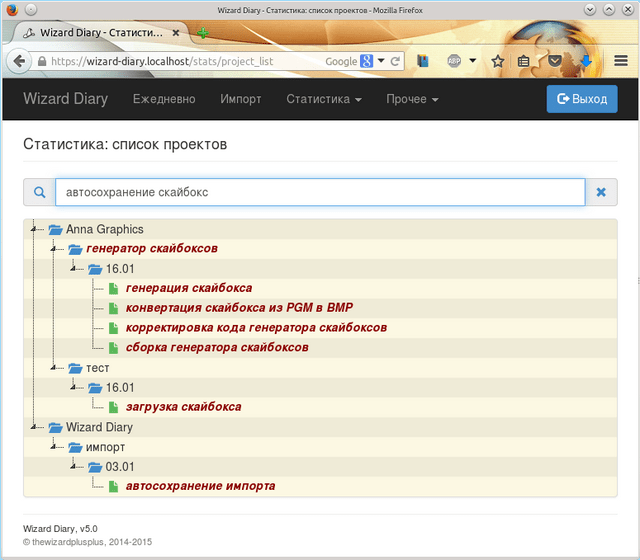Open the Ежедневно page

click(x=164, y=99)
